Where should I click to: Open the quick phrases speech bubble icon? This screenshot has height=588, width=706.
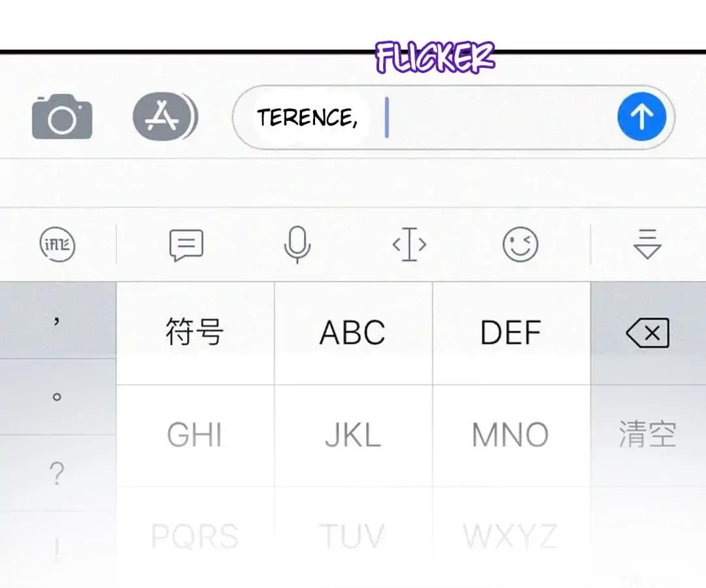pos(186,245)
